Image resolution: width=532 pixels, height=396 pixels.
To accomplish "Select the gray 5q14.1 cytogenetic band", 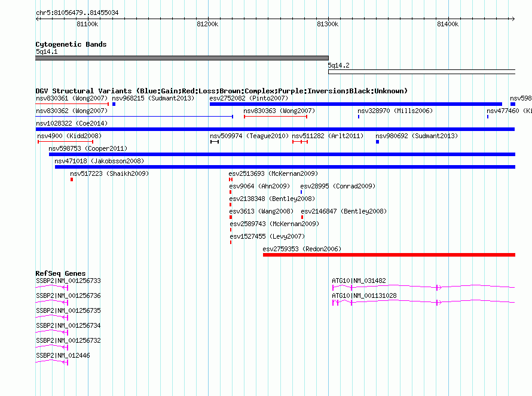I will tap(182, 58).
